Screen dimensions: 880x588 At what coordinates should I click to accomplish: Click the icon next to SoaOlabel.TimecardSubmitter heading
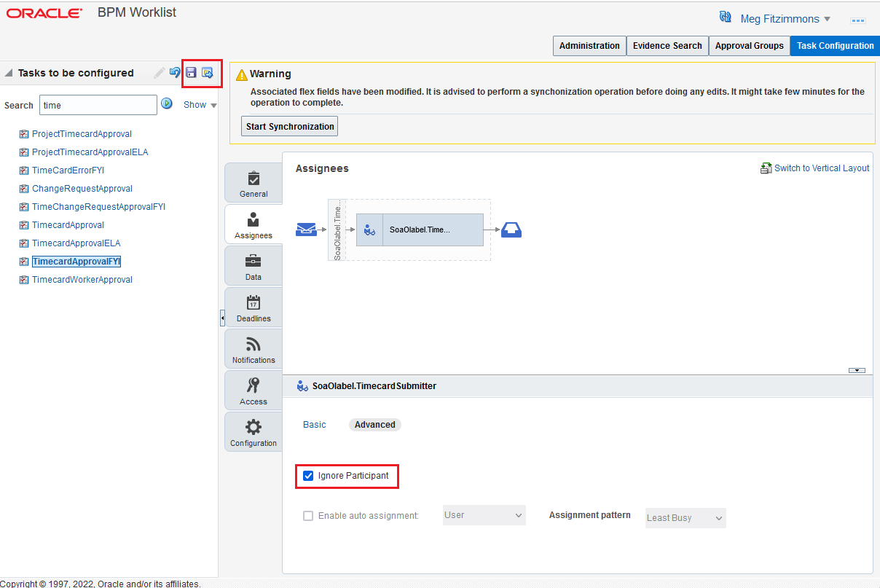(x=303, y=386)
